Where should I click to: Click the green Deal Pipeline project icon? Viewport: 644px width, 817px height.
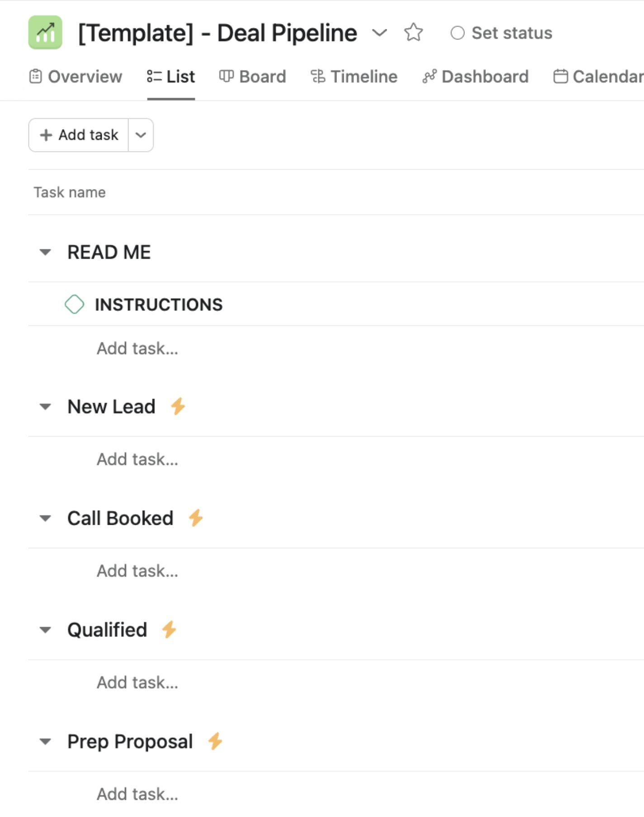[x=45, y=33]
